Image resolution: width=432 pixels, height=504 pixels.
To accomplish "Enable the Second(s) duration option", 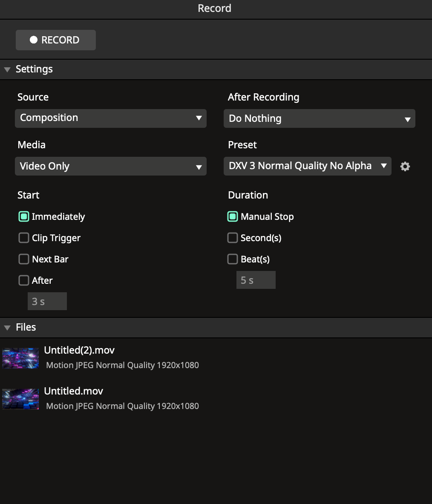I will point(233,238).
